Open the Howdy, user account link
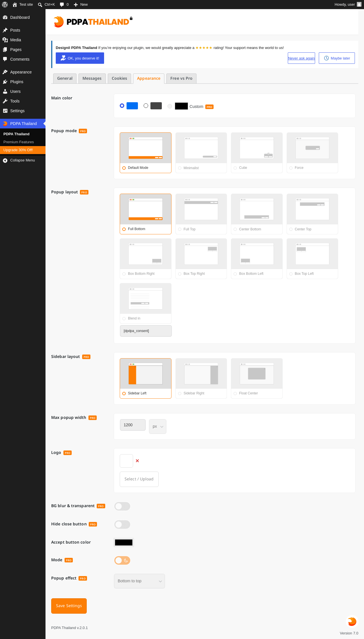The height and width of the screenshot is (639, 364). 348,5
